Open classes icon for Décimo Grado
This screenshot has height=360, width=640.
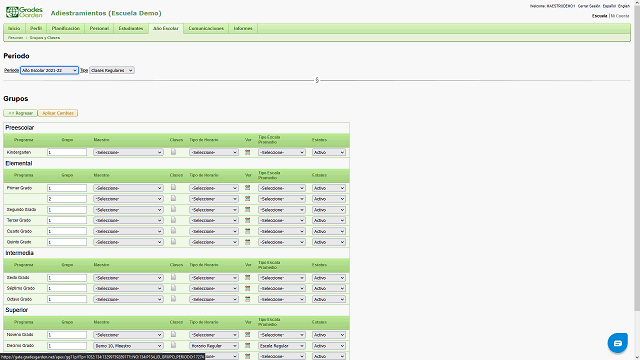(x=173, y=345)
